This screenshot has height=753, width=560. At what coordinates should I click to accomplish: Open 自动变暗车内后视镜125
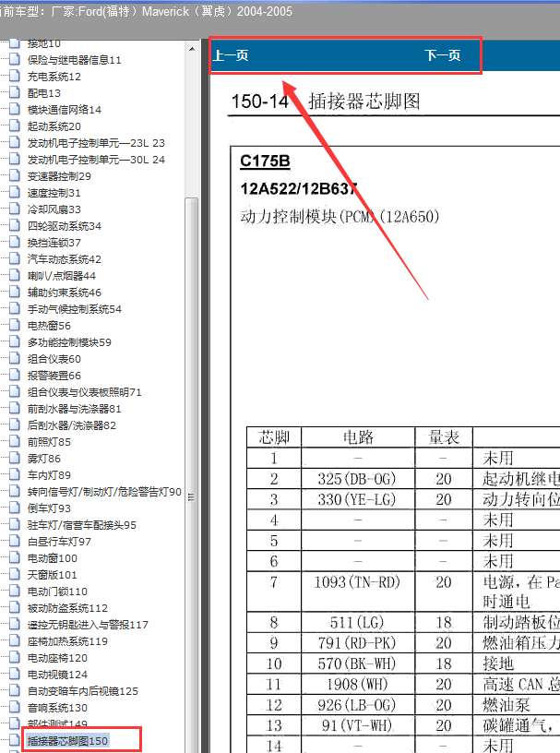(83, 691)
